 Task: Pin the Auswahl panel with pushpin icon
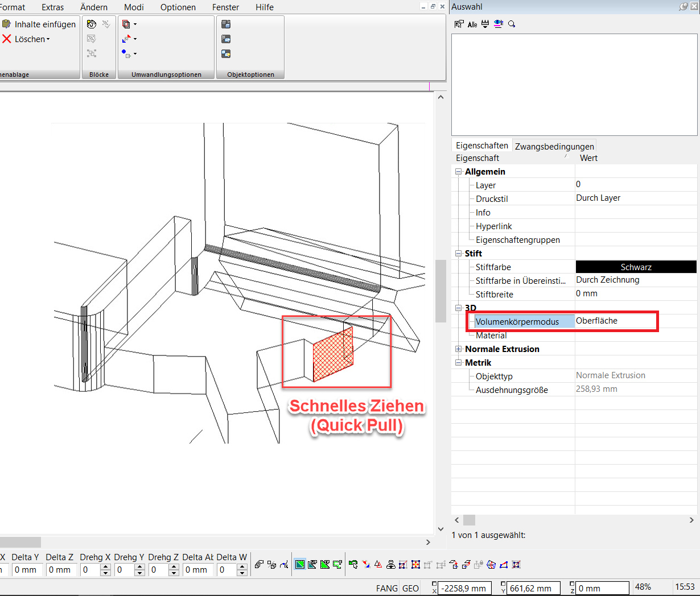tap(683, 6)
